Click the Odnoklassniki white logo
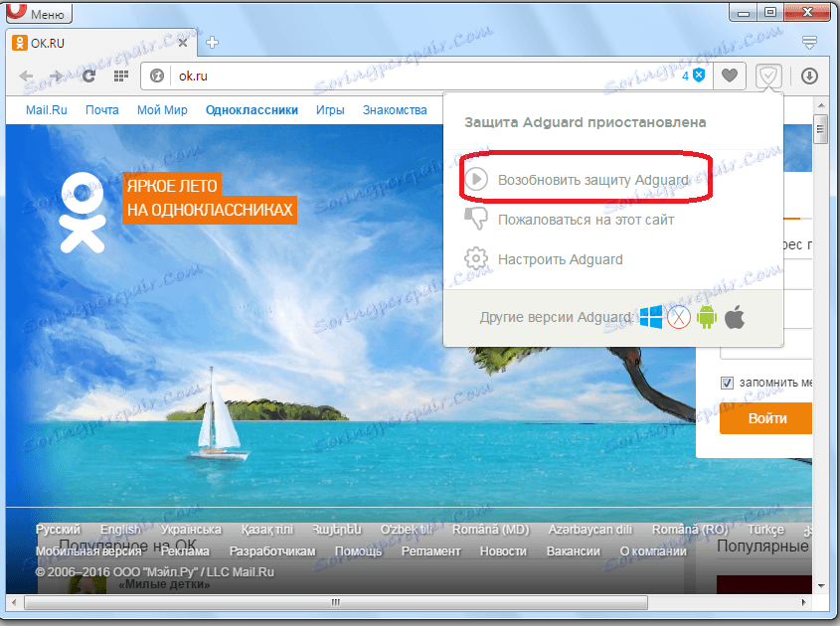 click(x=83, y=213)
